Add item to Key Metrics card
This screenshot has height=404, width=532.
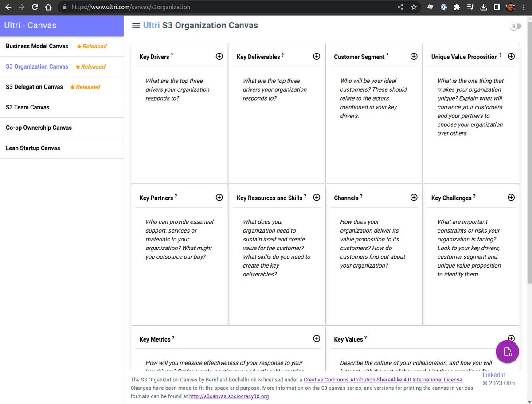tap(317, 338)
